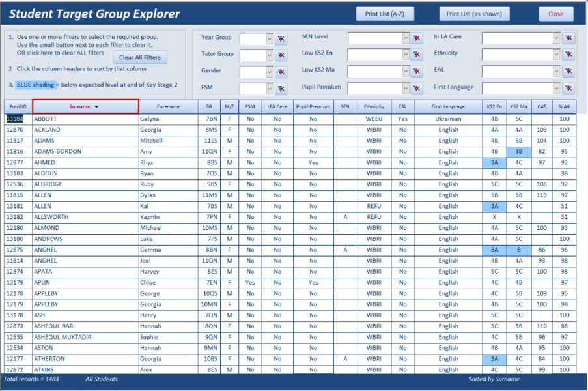Clear the In LA Care filter icon

pyautogui.click(x=568, y=39)
